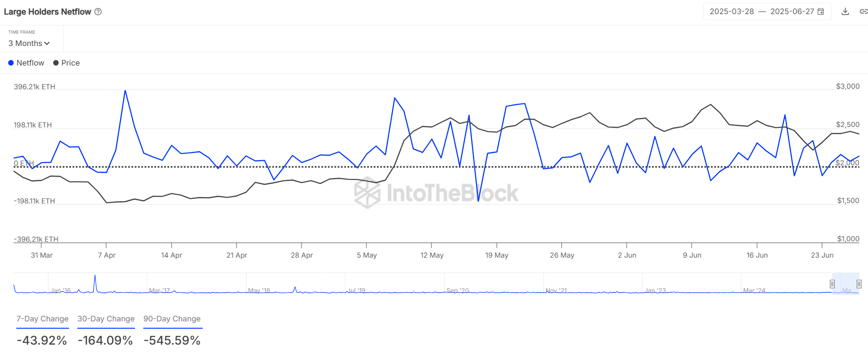
Task: Open the calendar icon in the date range
Action: [821, 12]
